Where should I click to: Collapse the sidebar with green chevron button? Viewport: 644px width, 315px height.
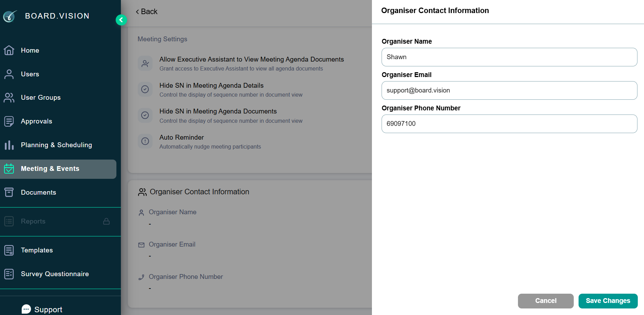click(x=121, y=20)
